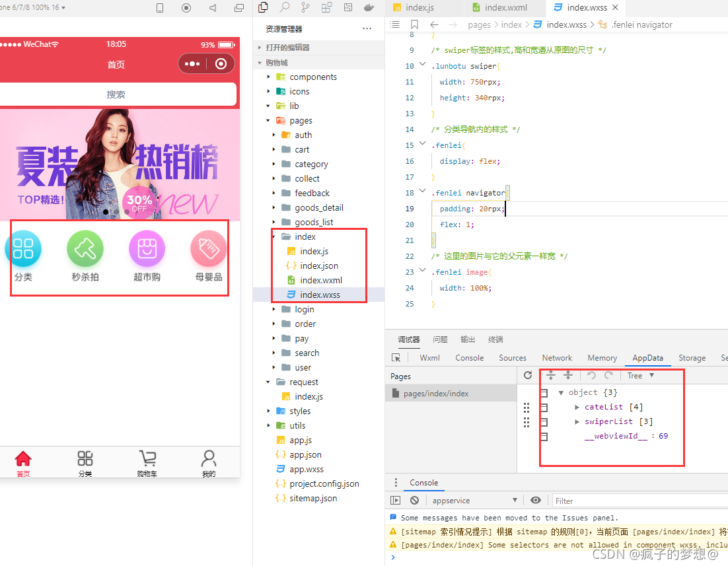Collapse the object {3} root node
This screenshot has width=728, height=566.
tap(561, 393)
